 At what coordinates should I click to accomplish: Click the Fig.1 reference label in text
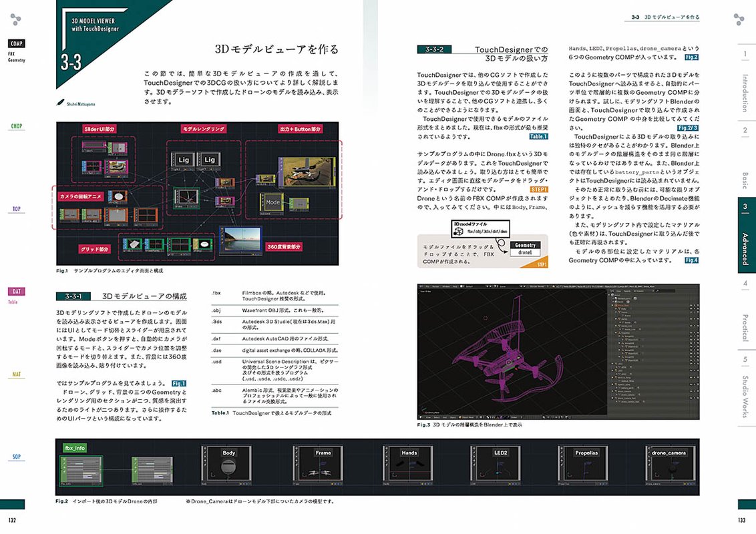click(179, 383)
